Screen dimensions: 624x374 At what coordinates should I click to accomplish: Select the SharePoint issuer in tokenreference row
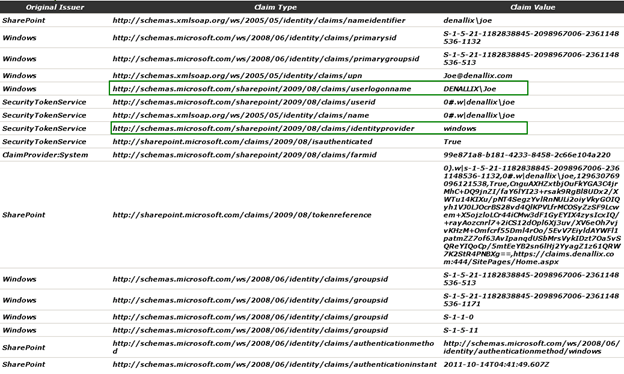click(x=24, y=215)
